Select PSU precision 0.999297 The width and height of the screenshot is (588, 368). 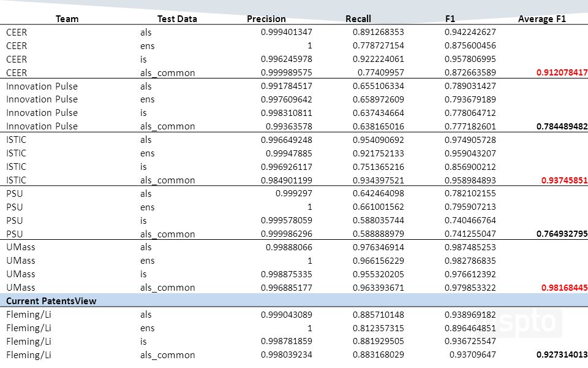pyautogui.click(x=294, y=193)
